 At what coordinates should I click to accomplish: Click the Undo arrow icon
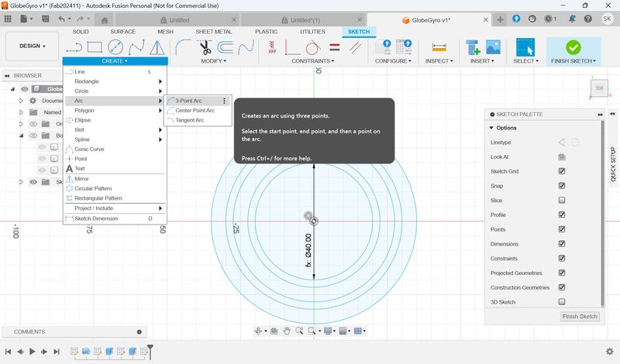click(61, 19)
